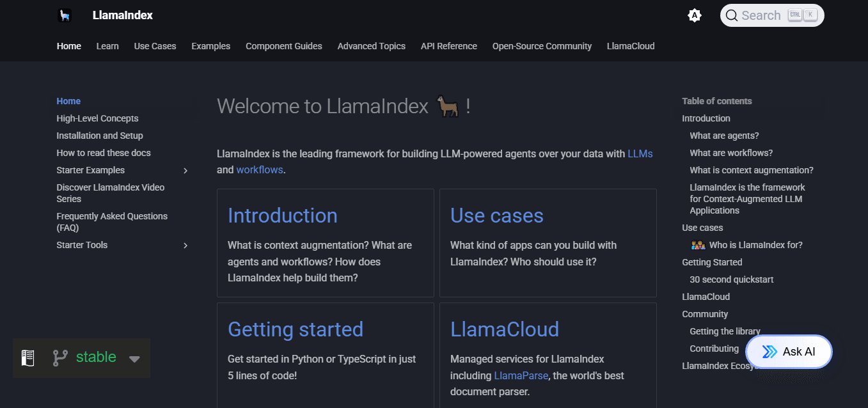
Task: Click the LlamaIndex llama logo icon
Action: click(x=64, y=15)
